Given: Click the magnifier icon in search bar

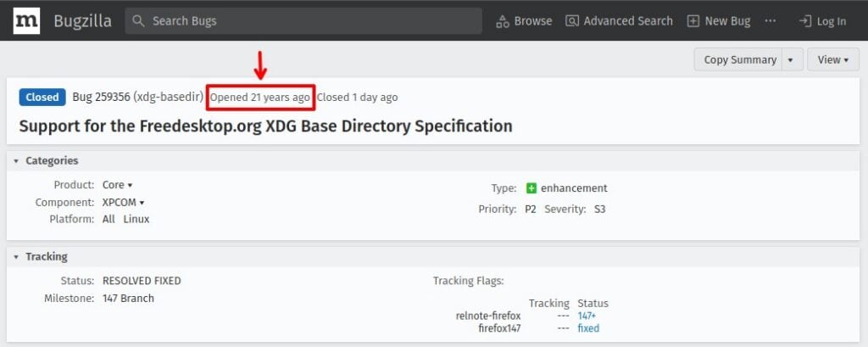Looking at the screenshot, I should coord(139,21).
